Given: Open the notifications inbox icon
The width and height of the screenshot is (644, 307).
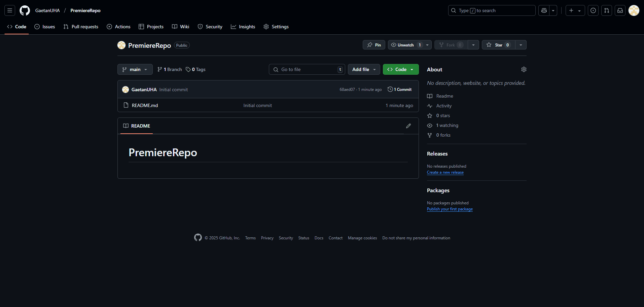Looking at the screenshot, I should click(x=620, y=10).
